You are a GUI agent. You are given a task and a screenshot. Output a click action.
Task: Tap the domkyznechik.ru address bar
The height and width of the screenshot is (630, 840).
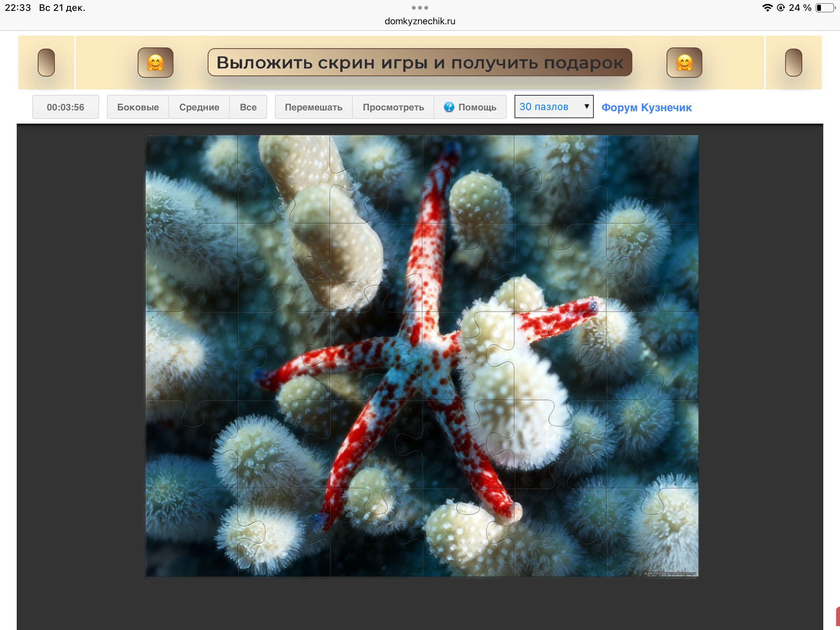click(420, 21)
